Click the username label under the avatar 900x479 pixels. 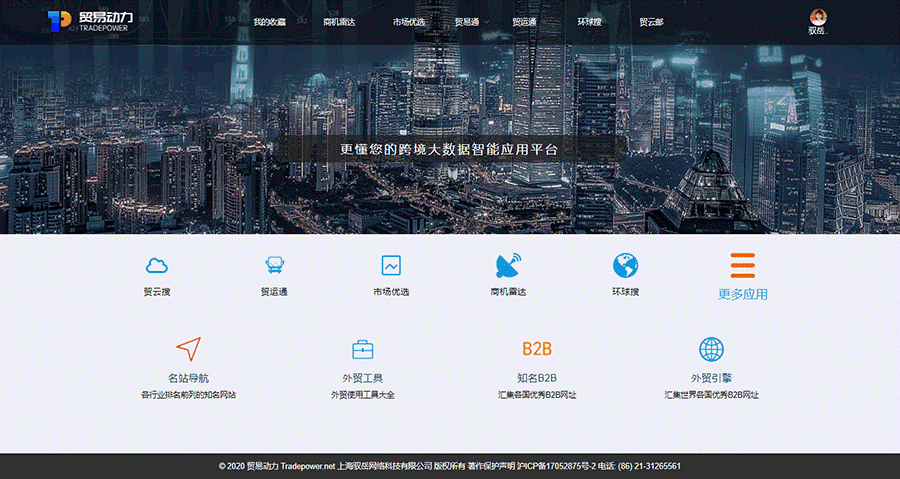tap(818, 31)
